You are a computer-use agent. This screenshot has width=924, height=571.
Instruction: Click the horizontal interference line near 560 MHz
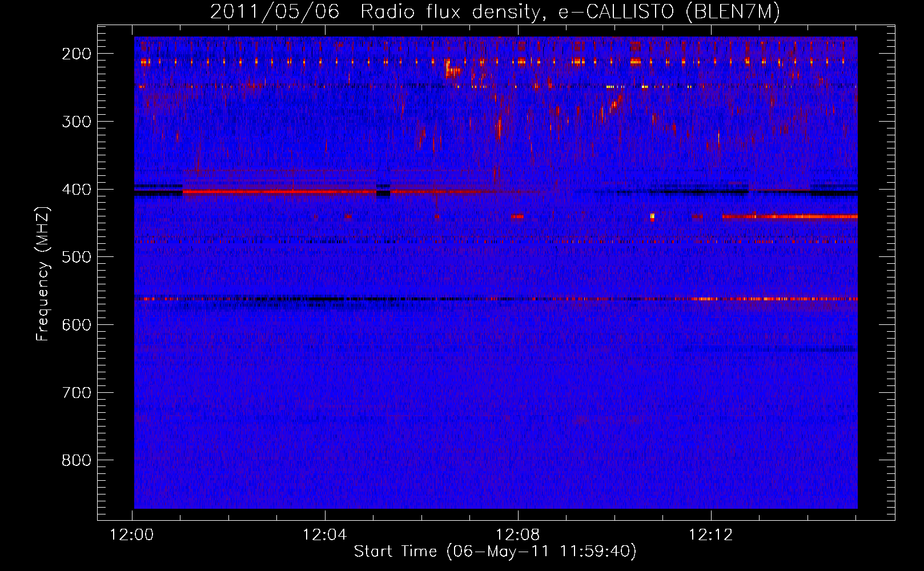pos(496,299)
